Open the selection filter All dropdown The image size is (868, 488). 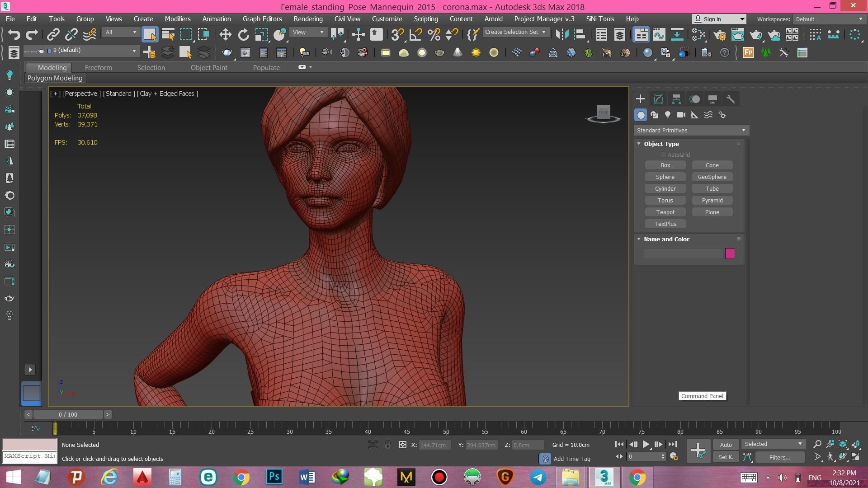pos(120,32)
